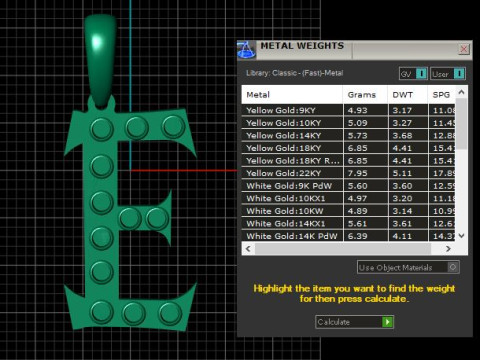Click the horizontal scroll left arrow
Screen dimensions: 480x360
point(248,249)
